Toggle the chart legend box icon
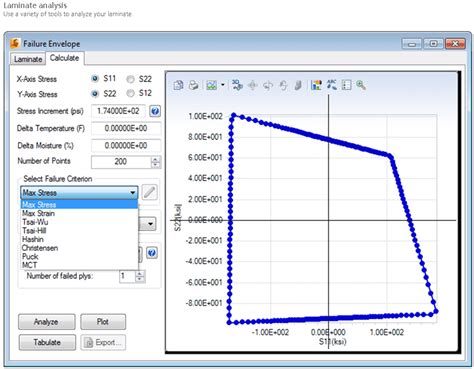This screenshot has width=474, height=369. pos(346,85)
